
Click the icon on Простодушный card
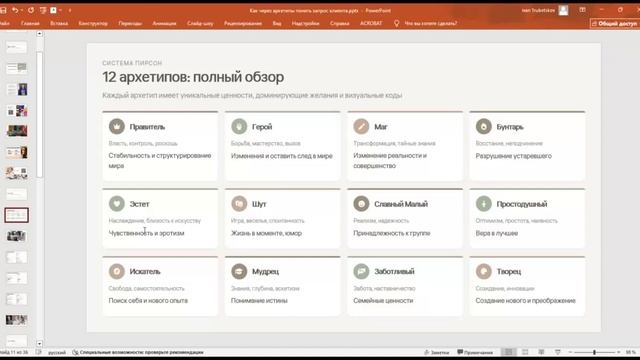pyautogui.click(x=484, y=203)
